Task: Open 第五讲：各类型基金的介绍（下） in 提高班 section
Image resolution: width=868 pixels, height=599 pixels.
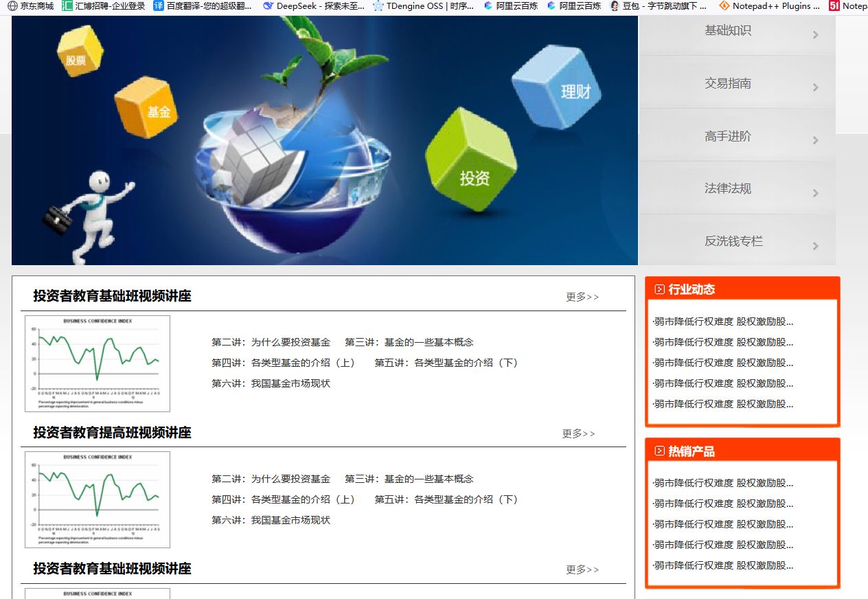Action: pos(448,499)
